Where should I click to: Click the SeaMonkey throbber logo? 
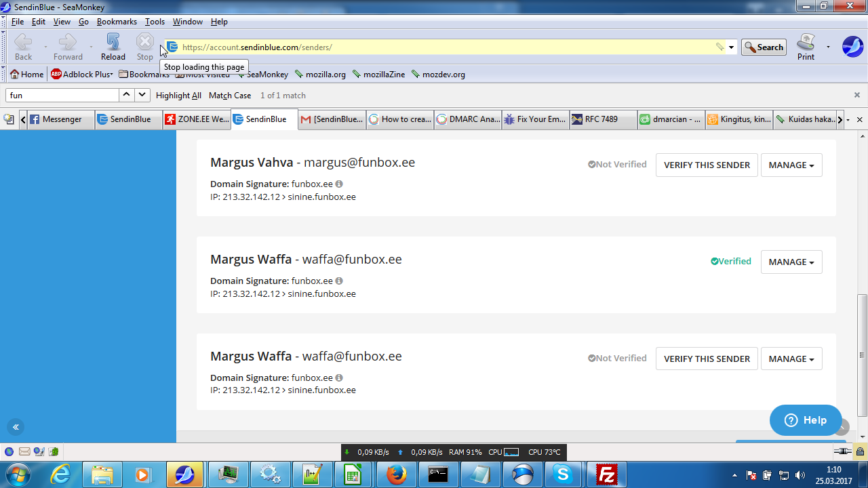click(x=852, y=47)
